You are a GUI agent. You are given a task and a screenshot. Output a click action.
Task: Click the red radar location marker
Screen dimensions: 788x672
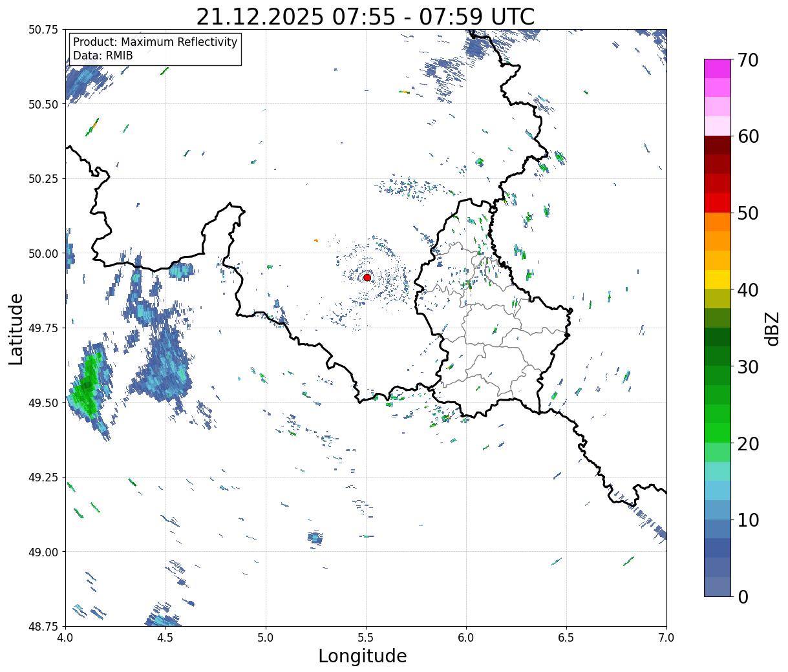click(367, 277)
